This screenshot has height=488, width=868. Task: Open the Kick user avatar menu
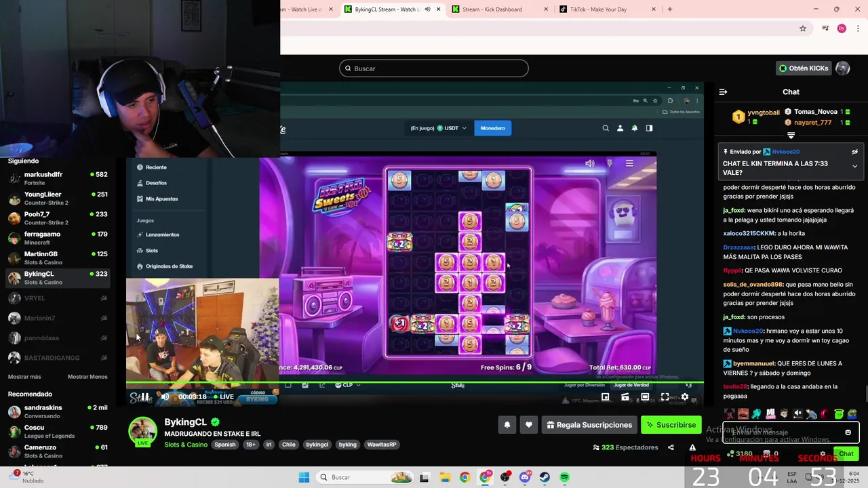[843, 68]
